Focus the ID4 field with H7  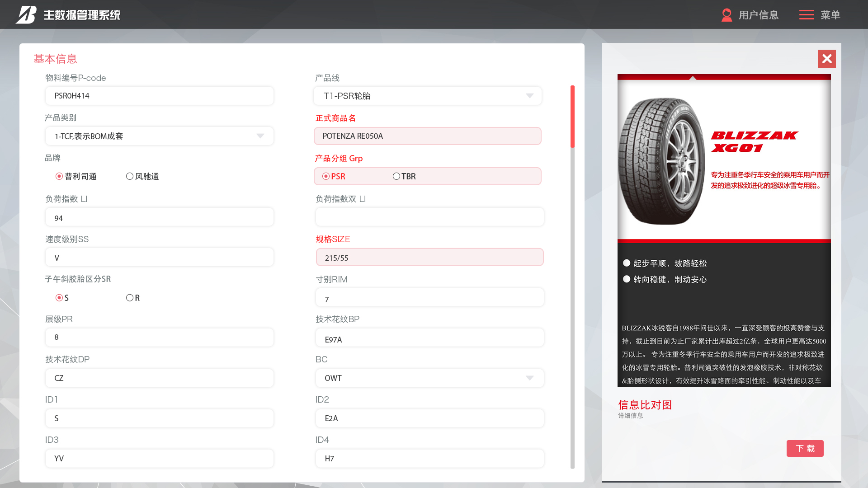(x=430, y=459)
